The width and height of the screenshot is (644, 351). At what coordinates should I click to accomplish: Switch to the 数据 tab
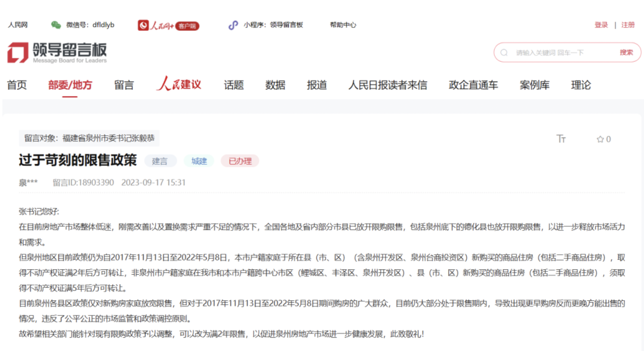[275, 85]
